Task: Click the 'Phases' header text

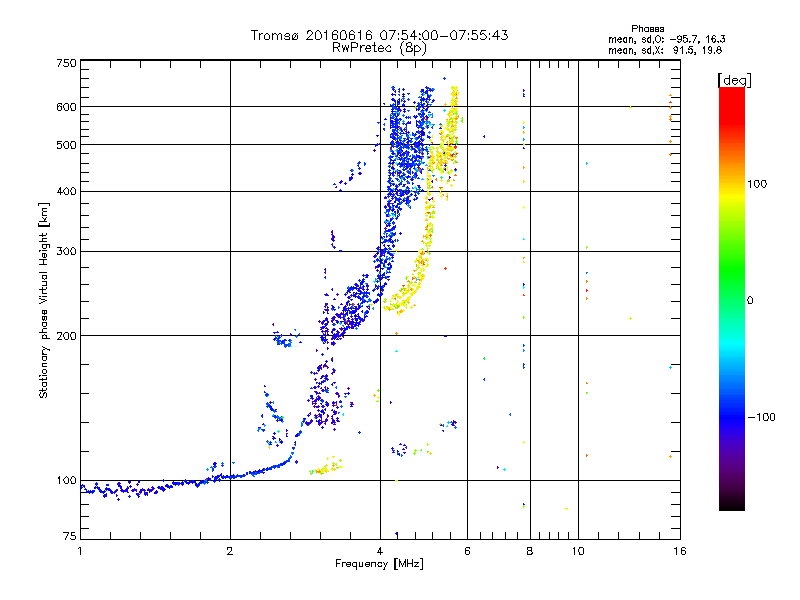Action: point(647,29)
